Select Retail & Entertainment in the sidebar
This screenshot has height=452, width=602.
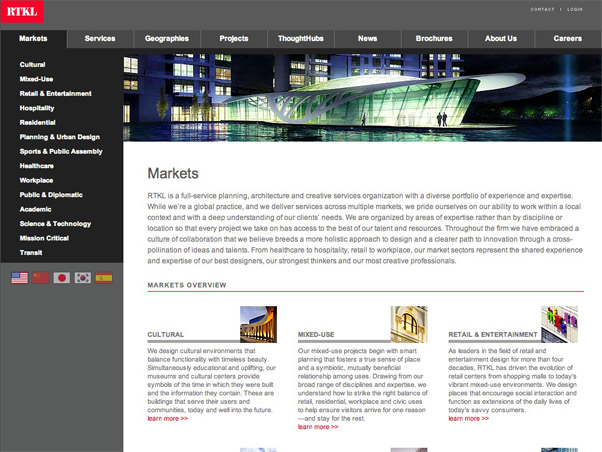click(x=56, y=94)
